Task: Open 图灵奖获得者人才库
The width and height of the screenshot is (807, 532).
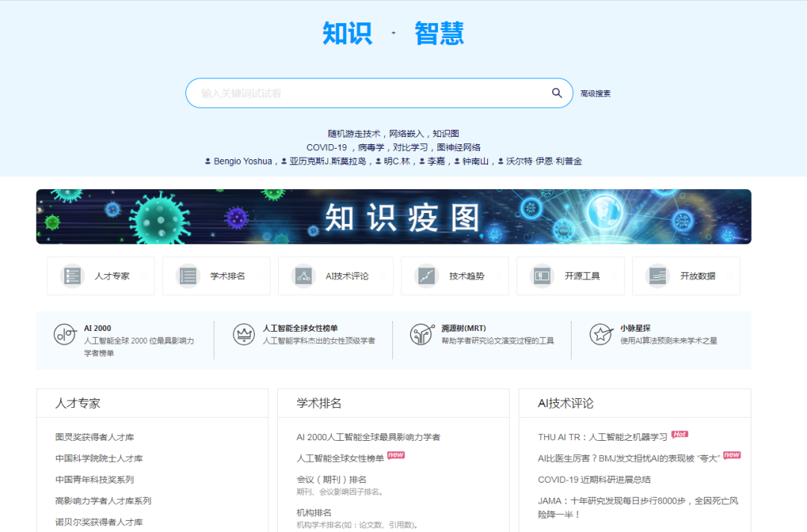Action: [x=95, y=437]
